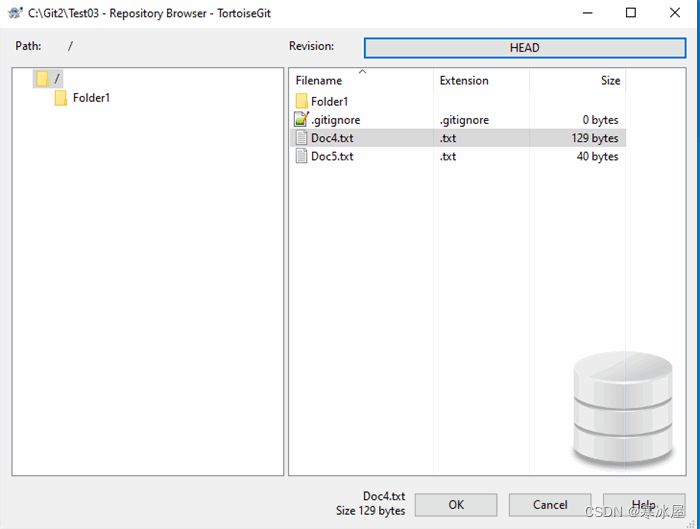Click the 'Path:' label

28,46
